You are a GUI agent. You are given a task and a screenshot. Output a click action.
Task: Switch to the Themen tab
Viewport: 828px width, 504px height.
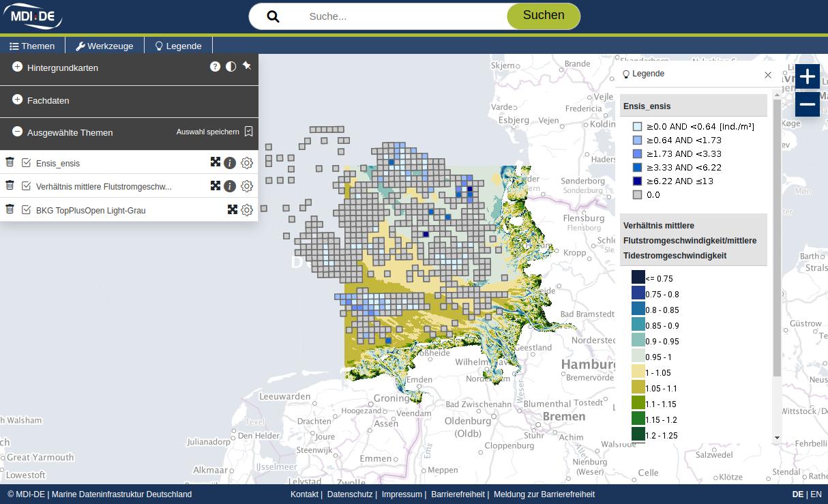(x=32, y=46)
